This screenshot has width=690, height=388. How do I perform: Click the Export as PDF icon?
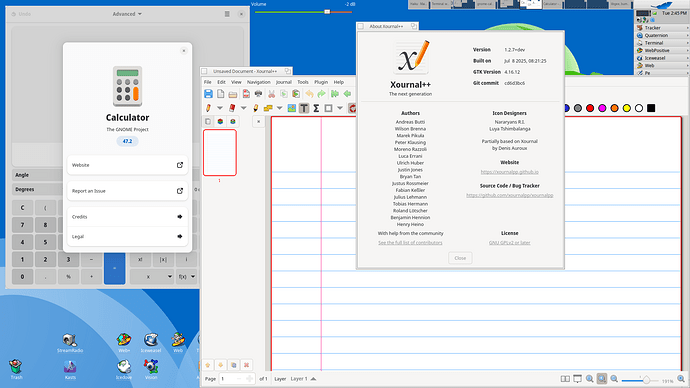tap(246, 94)
